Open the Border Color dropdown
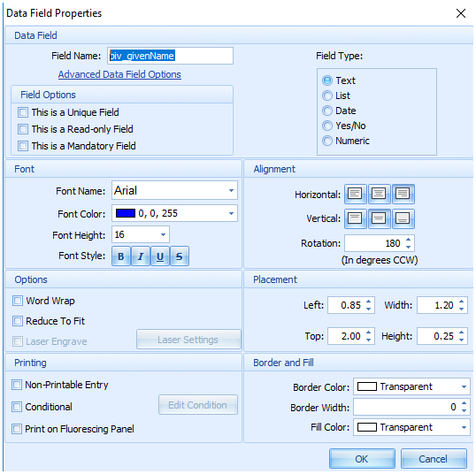 click(464, 386)
